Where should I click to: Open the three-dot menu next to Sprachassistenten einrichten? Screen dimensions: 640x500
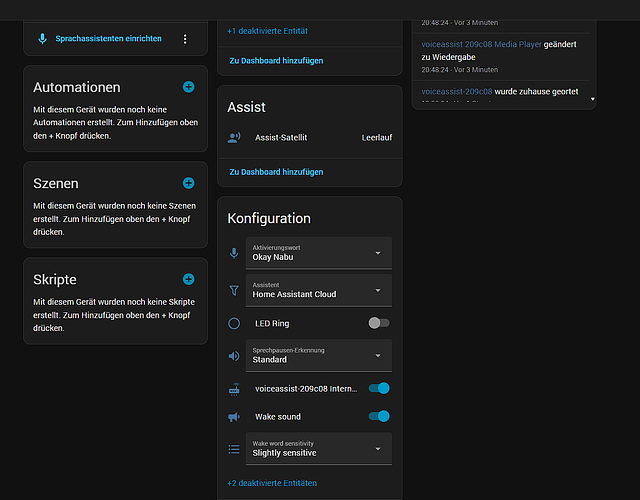point(185,39)
